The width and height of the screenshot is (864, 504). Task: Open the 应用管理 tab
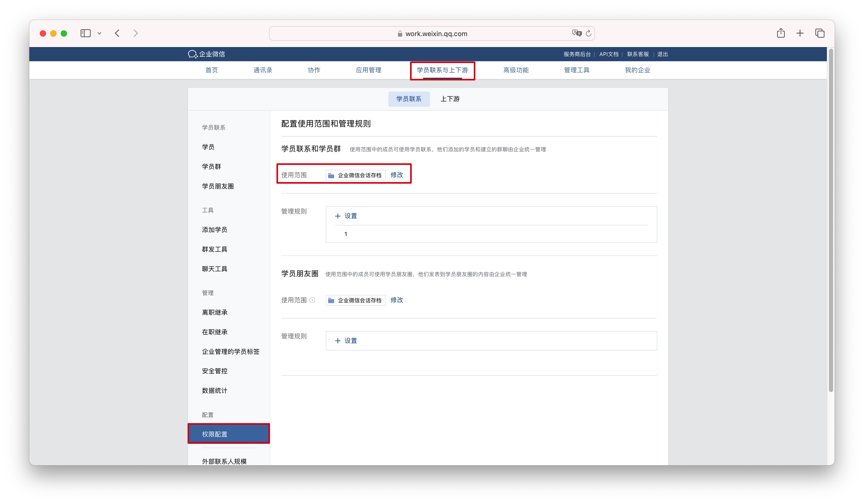pyautogui.click(x=368, y=70)
